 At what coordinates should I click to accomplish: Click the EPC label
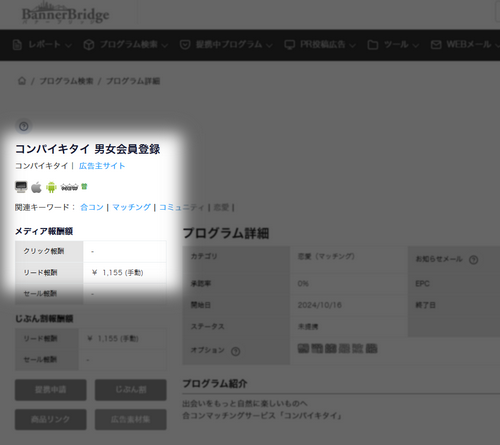click(422, 284)
